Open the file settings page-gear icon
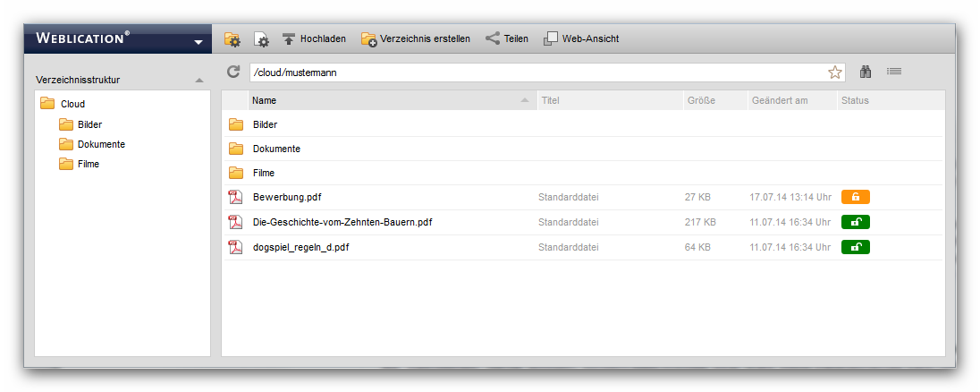The width and height of the screenshot is (980, 392). click(261, 38)
